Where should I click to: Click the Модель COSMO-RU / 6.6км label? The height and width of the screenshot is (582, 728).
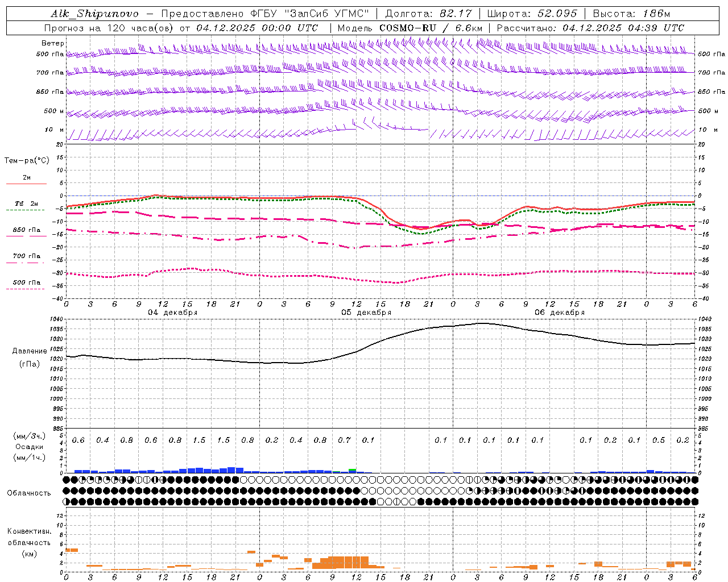410,28
